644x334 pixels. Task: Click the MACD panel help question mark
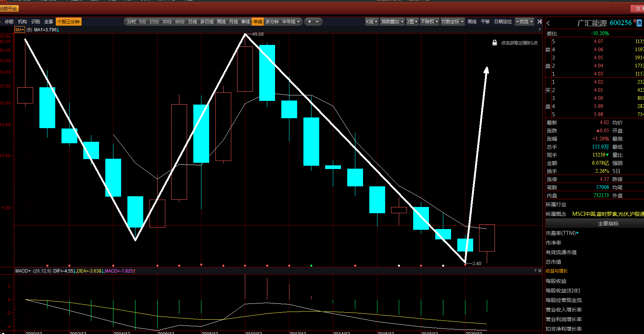pyautogui.click(x=535, y=271)
